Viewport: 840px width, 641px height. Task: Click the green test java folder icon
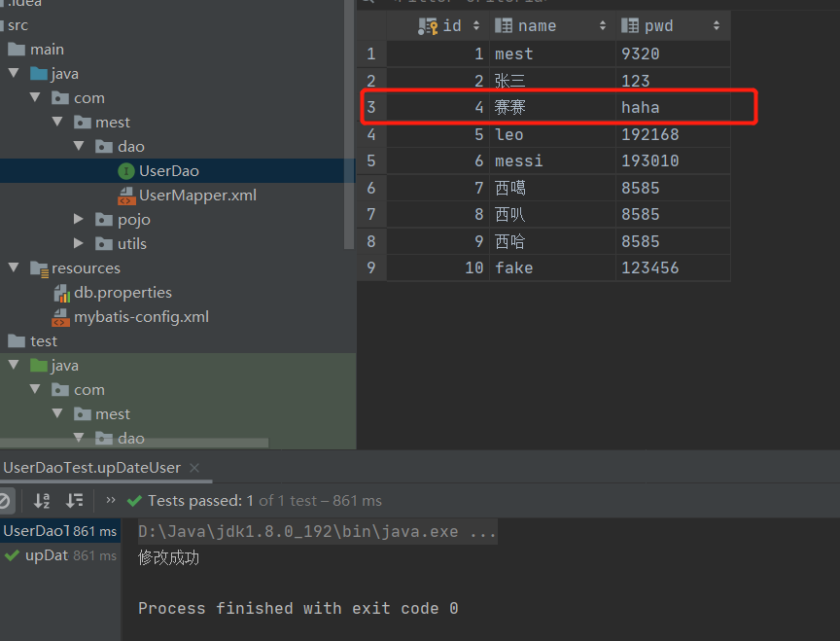39,366
